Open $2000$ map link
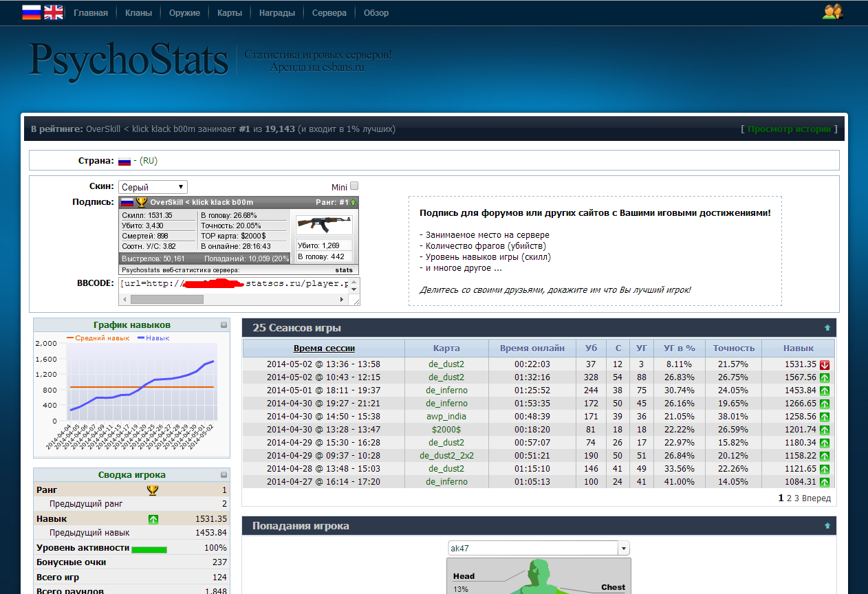The width and height of the screenshot is (868, 594). 446,430
